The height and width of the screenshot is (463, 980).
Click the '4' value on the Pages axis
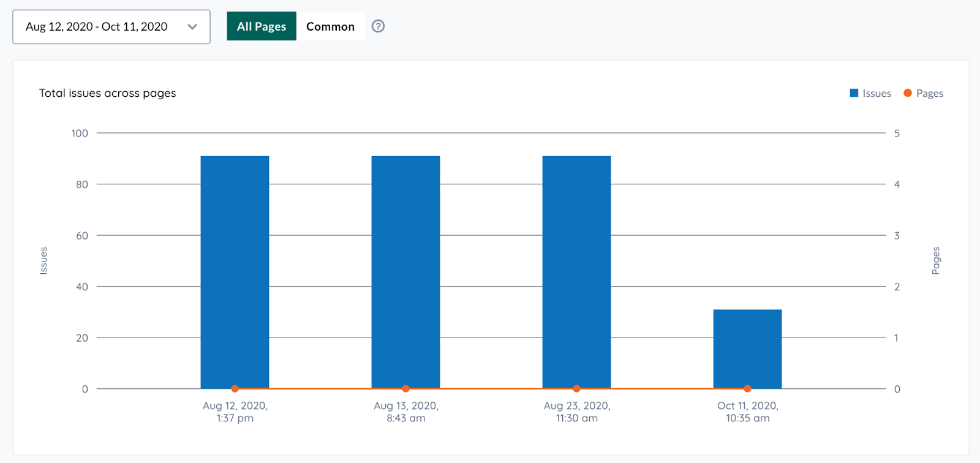[897, 184]
